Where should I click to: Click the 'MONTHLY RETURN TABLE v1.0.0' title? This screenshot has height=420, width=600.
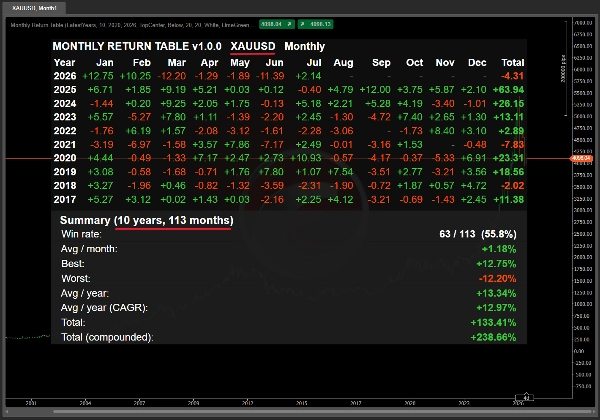(x=137, y=46)
